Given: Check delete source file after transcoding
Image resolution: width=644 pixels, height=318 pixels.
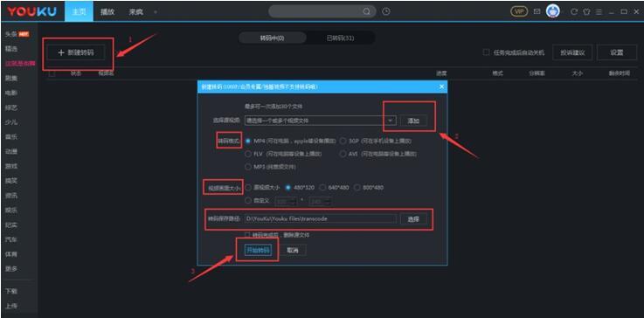Looking at the screenshot, I should click(x=247, y=235).
